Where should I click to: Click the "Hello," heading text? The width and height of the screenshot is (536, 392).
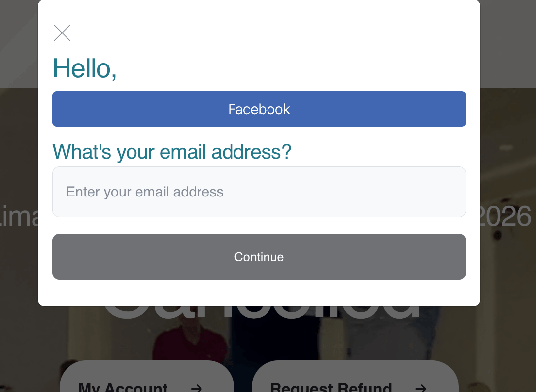pos(84,68)
